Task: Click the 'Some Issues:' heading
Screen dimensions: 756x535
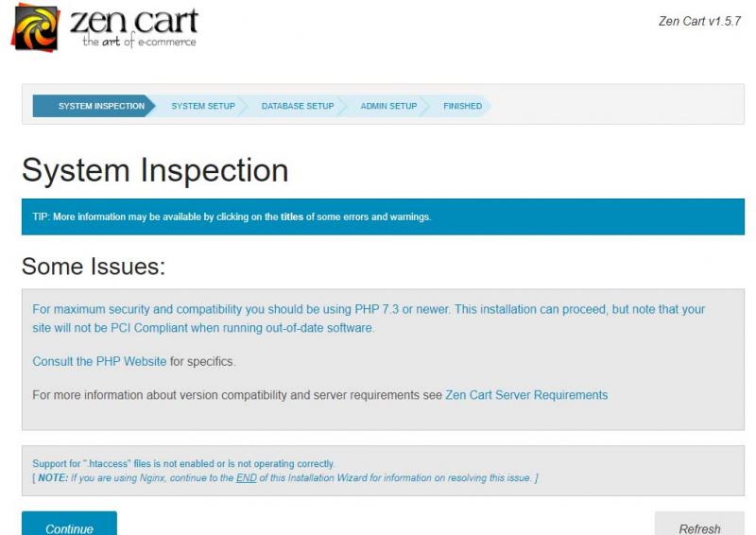Action: (x=93, y=267)
